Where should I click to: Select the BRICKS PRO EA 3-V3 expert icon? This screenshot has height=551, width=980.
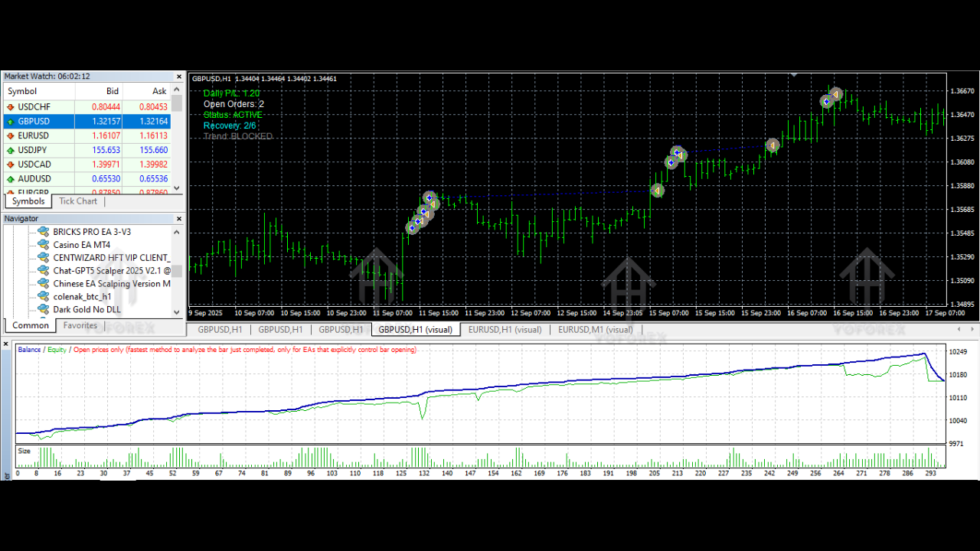[42, 231]
